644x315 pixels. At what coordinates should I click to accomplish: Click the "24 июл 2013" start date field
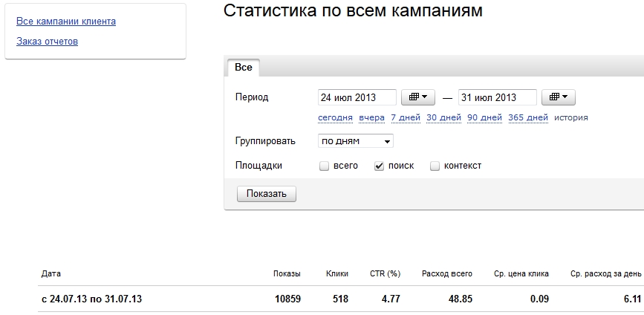[357, 97]
